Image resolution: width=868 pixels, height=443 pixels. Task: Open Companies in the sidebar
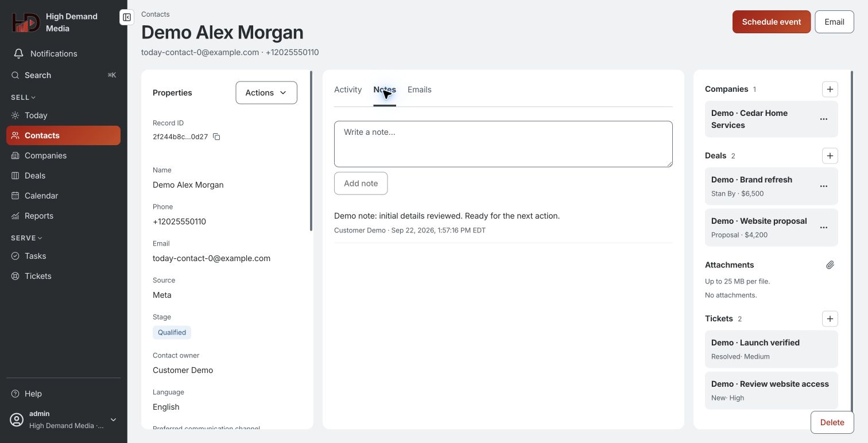[x=63, y=156]
